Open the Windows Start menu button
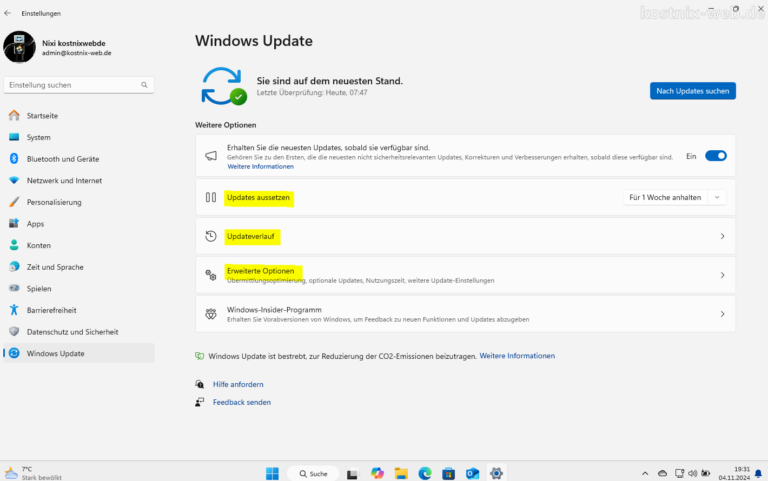The height and width of the screenshot is (481, 768). pyautogui.click(x=272, y=473)
